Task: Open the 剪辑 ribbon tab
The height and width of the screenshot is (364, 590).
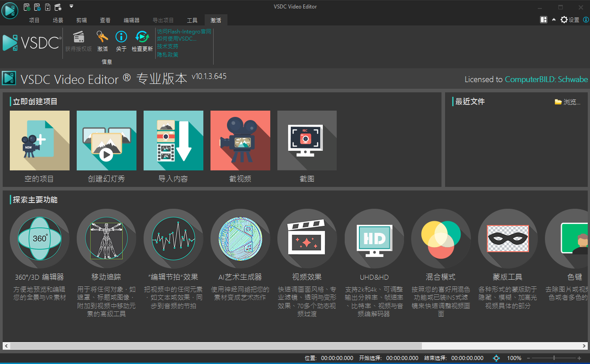Action: point(82,20)
